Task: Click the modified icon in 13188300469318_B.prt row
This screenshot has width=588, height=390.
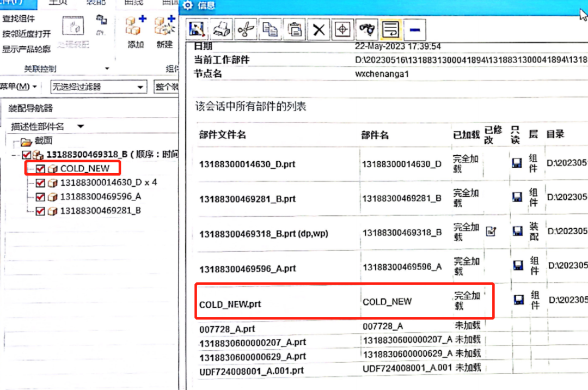Action: pos(491,231)
